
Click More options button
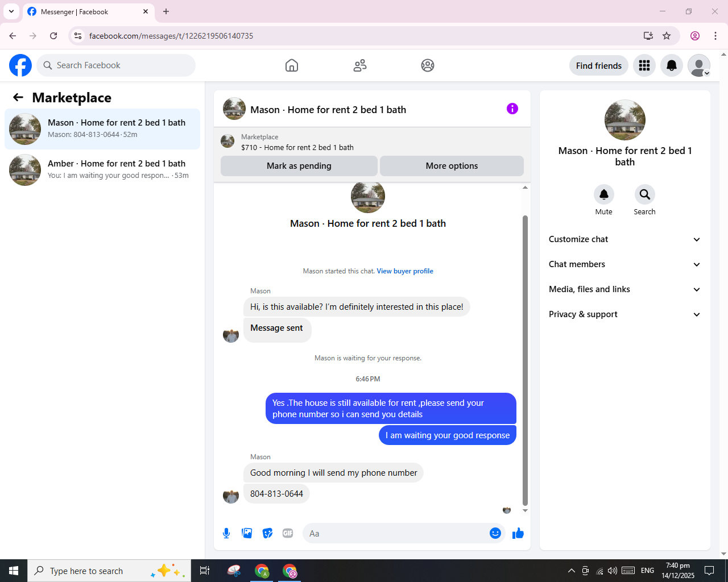click(452, 166)
